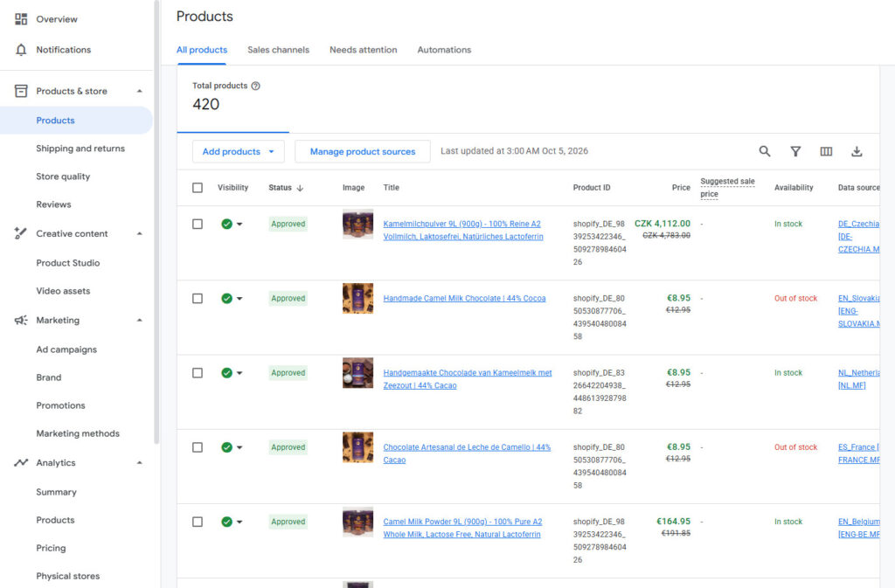Select the Kamelmilchpulver product row checkbox

(198, 225)
